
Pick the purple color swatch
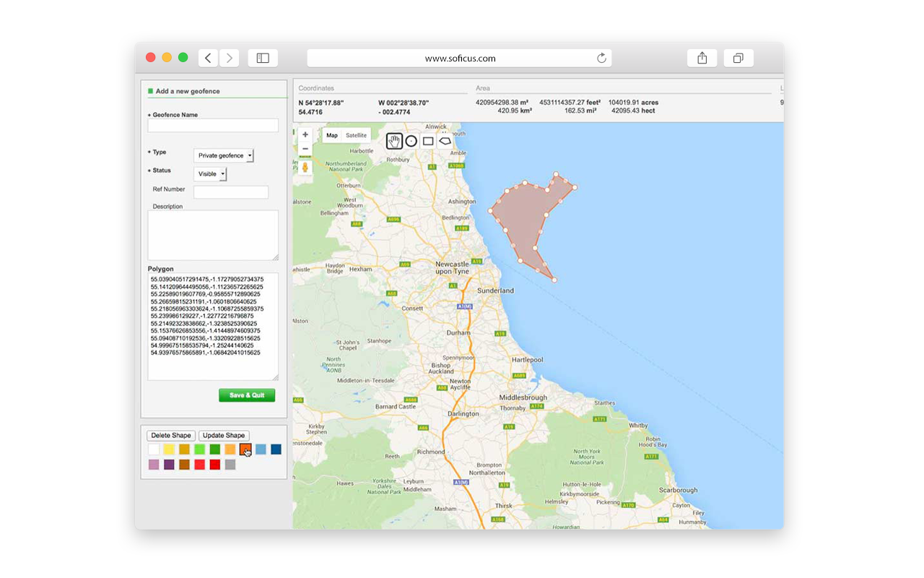(169, 465)
